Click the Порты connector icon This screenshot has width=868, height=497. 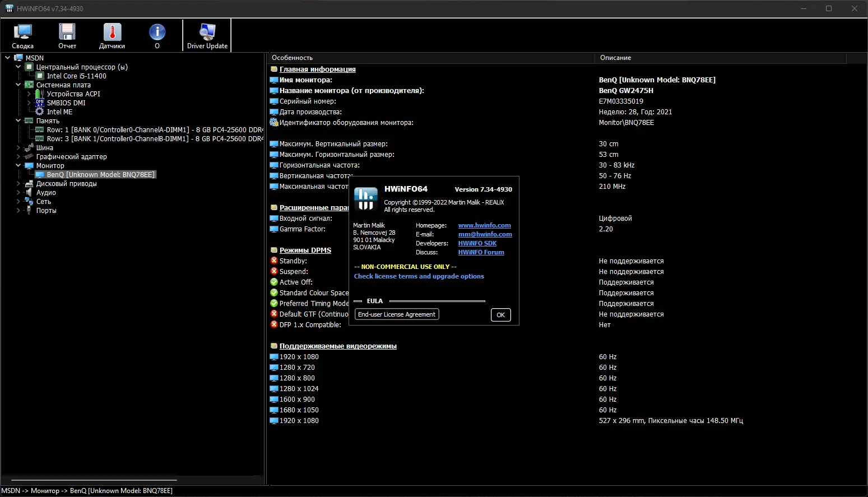pos(29,211)
